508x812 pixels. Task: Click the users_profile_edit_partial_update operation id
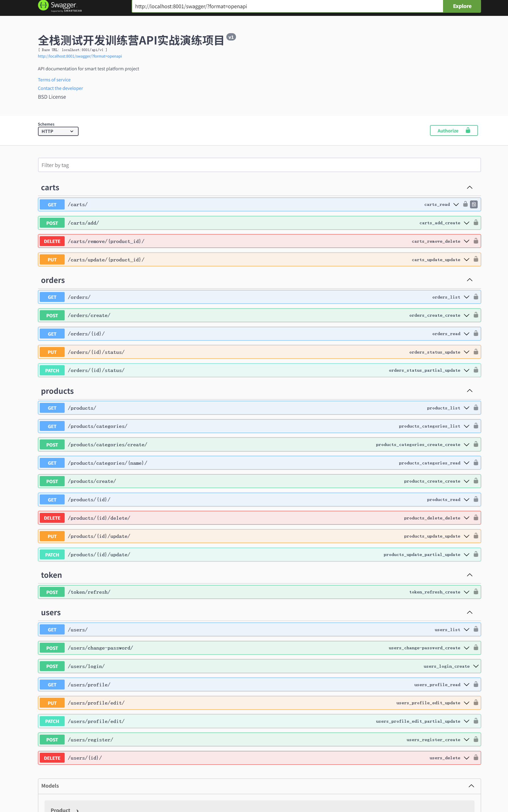click(x=418, y=721)
